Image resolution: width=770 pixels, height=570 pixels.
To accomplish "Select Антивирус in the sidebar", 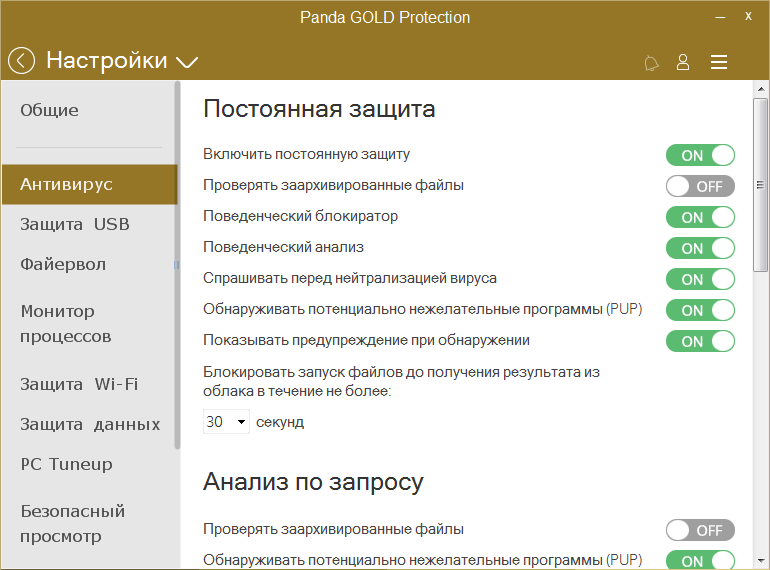I will click(89, 185).
